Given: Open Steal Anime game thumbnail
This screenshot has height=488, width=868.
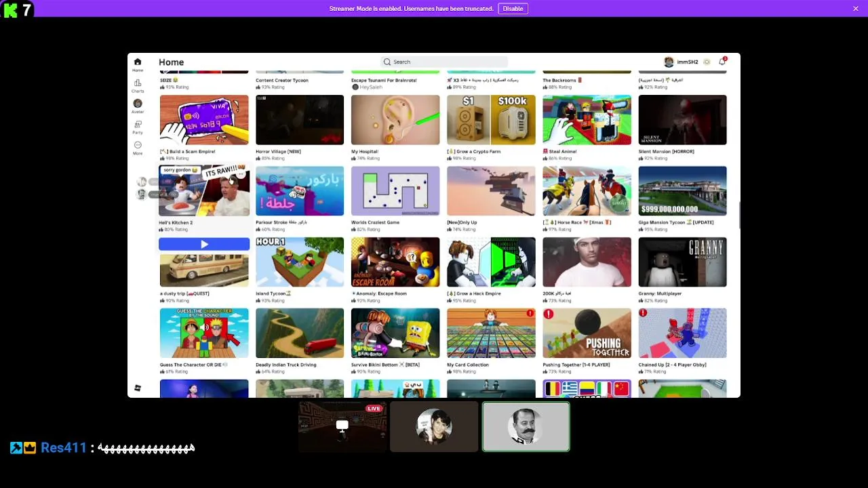Looking at the screenshot, I should point(587,120).
